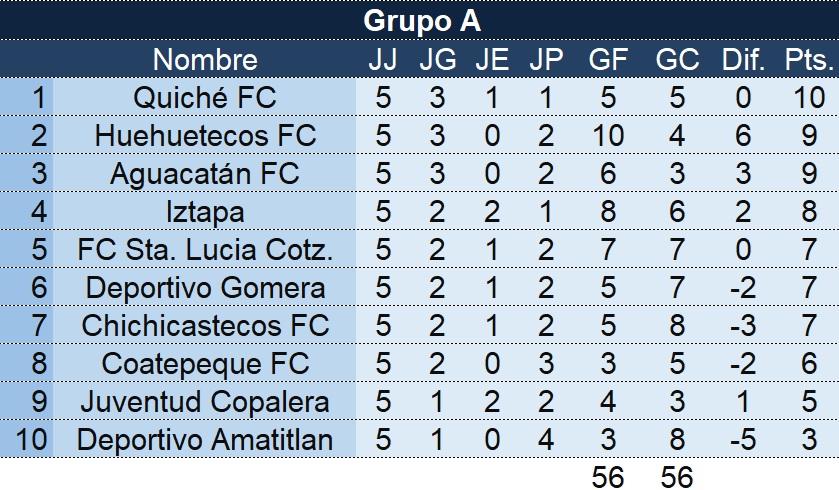839x490 pixels.
Task: Select the Nombre column header
Action: click(x=205, y=59)
